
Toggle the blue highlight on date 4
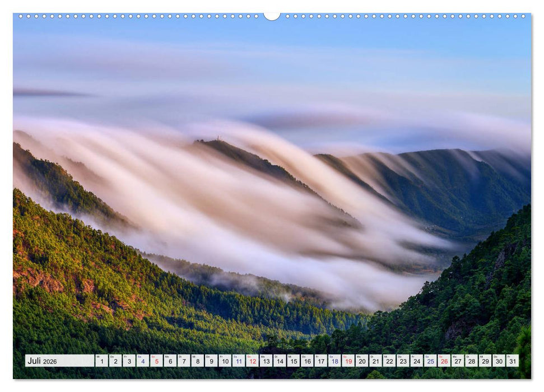[x=143, y=361]
